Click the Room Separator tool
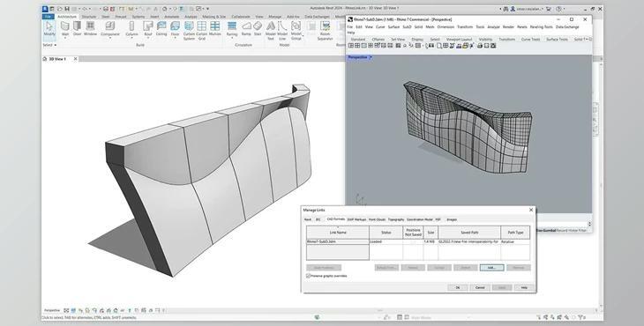The height and width of the screenshot is (326, 644). pos(325,30)
